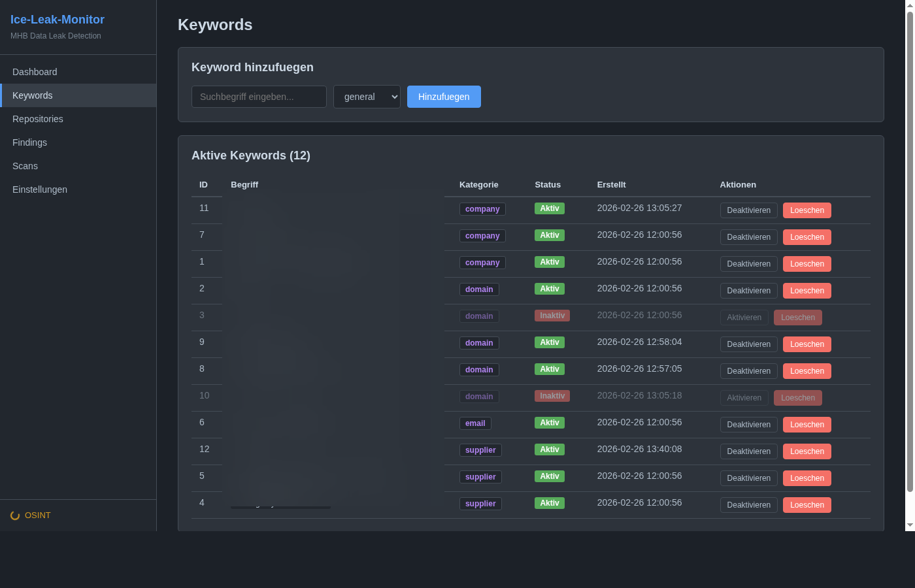Activate inactive keyword ID 3

[744, 318]
